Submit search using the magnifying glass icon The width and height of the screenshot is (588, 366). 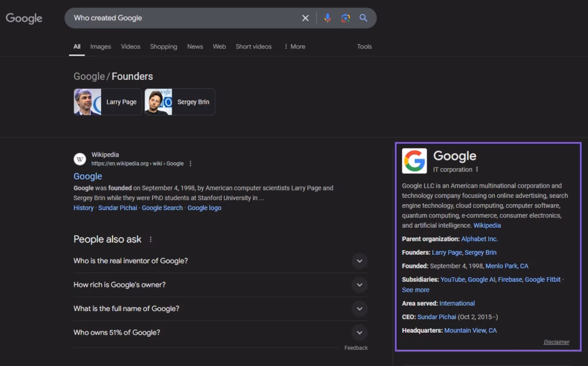363,18
